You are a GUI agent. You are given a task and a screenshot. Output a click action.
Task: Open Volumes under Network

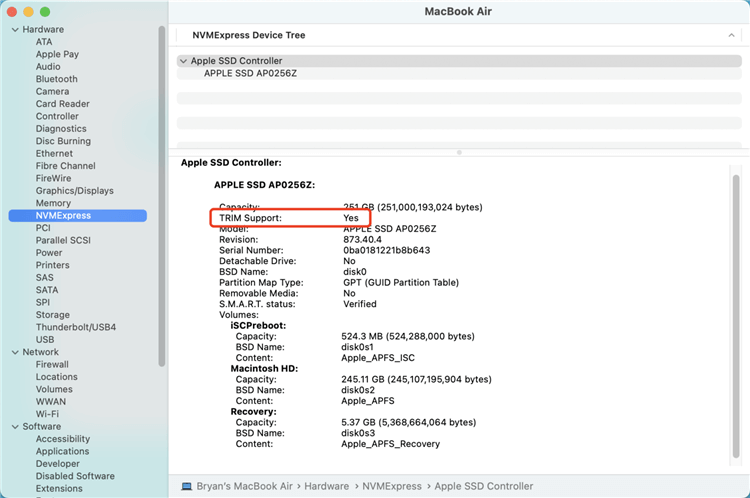point(54,390)
